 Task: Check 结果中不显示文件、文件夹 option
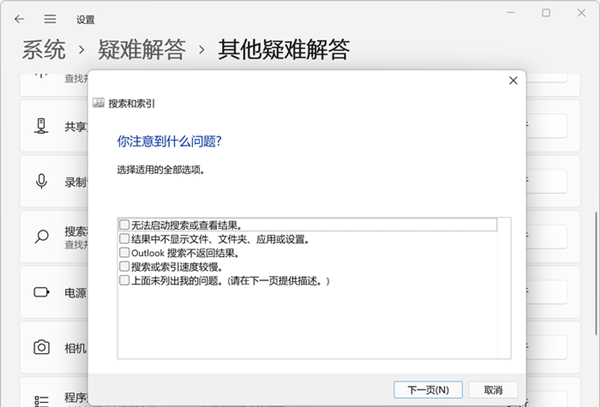(123, 239)
